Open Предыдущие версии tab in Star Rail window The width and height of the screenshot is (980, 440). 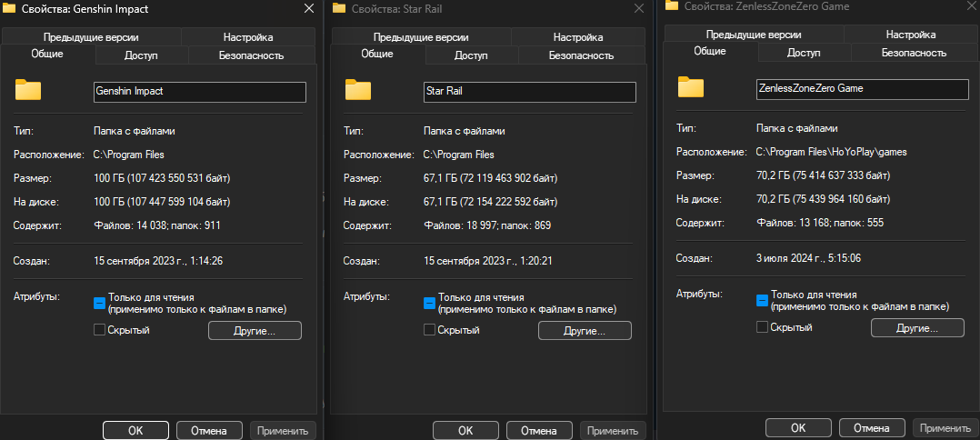click(421, 37)
